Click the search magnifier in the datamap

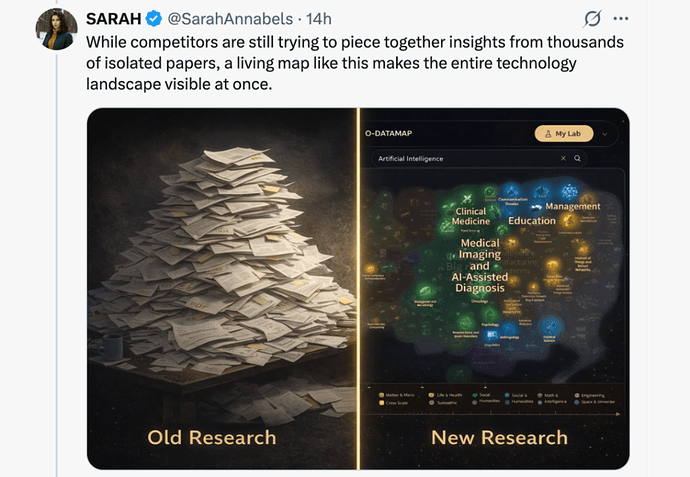pyautogui.click(x=577, y=158)
